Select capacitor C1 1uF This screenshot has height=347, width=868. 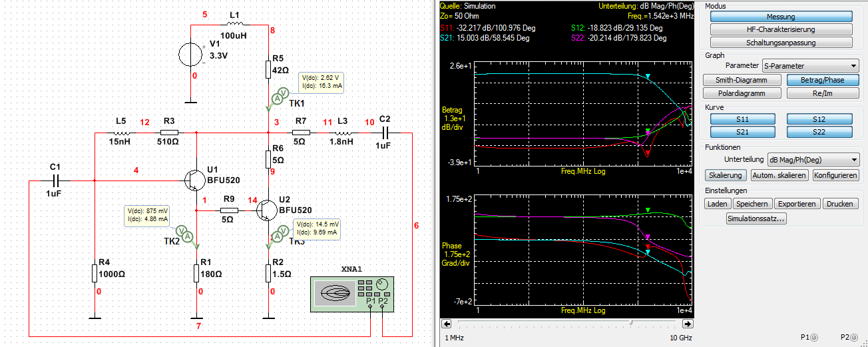56,180
